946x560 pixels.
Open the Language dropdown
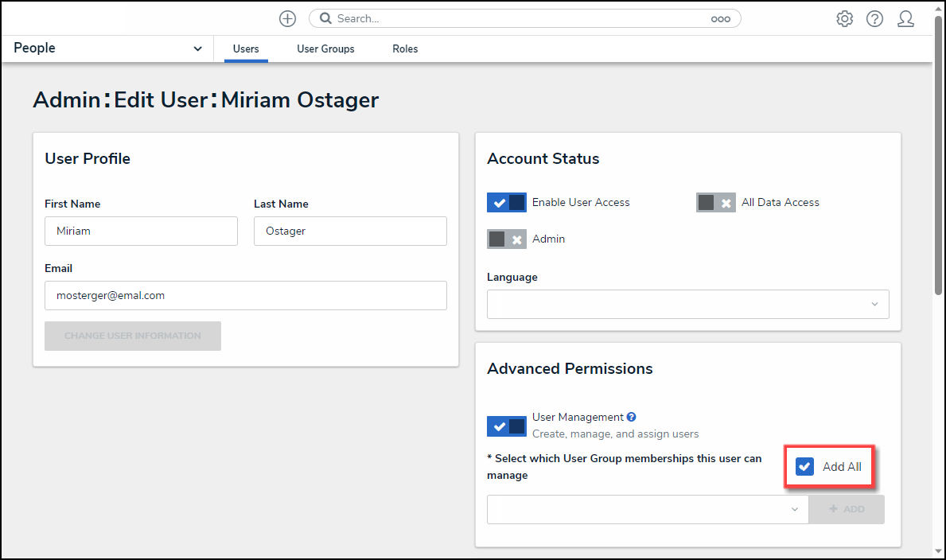click(x=687, y=304)
